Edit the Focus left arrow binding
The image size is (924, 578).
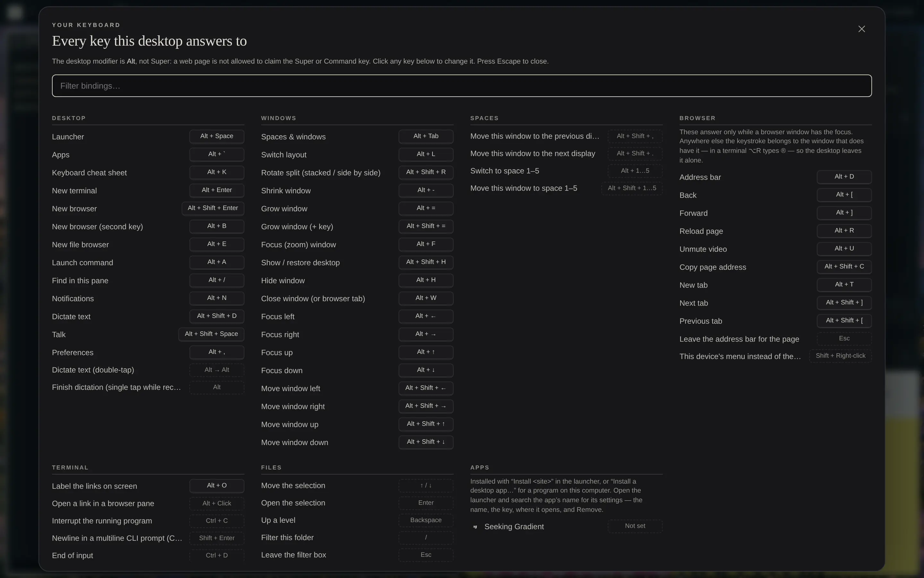pos(426,316)
